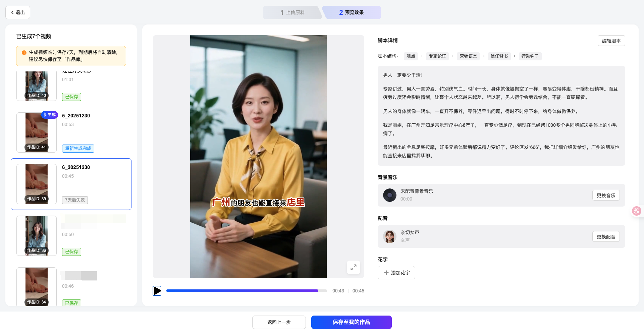This screenshot has width=644, height=333.
Task: Click the video preview frame
Action: click(x=258, y=157)
